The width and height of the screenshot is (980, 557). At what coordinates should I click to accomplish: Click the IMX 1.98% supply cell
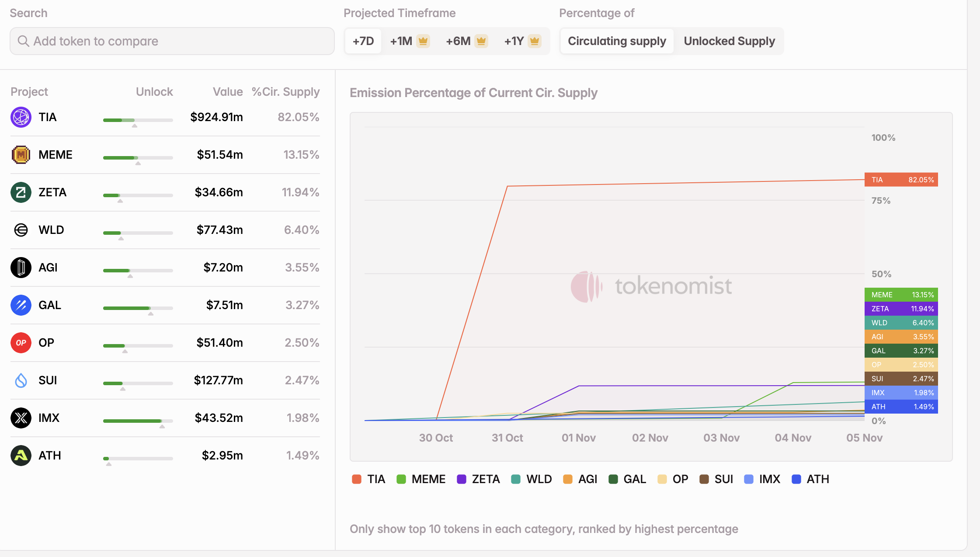[x=303, y=418]
